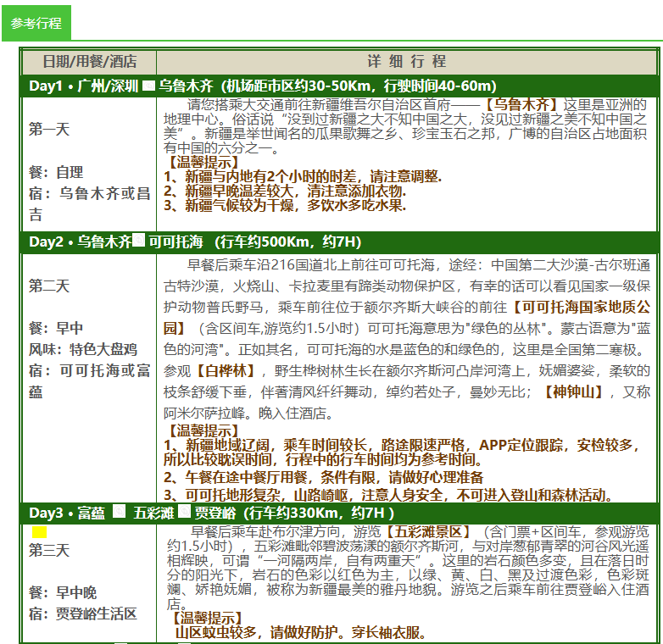Click the 餐：早中晚 text
The image size is (663, 644).
pyautogui.click(x=63, y=592)
